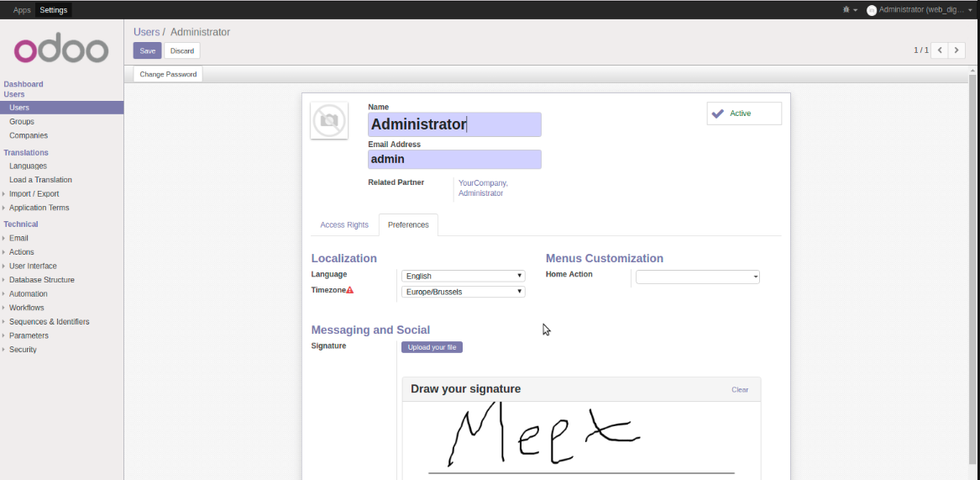Click the Odoo logo
Viewport: 980px width, 480px height.
tap(61, 50)
